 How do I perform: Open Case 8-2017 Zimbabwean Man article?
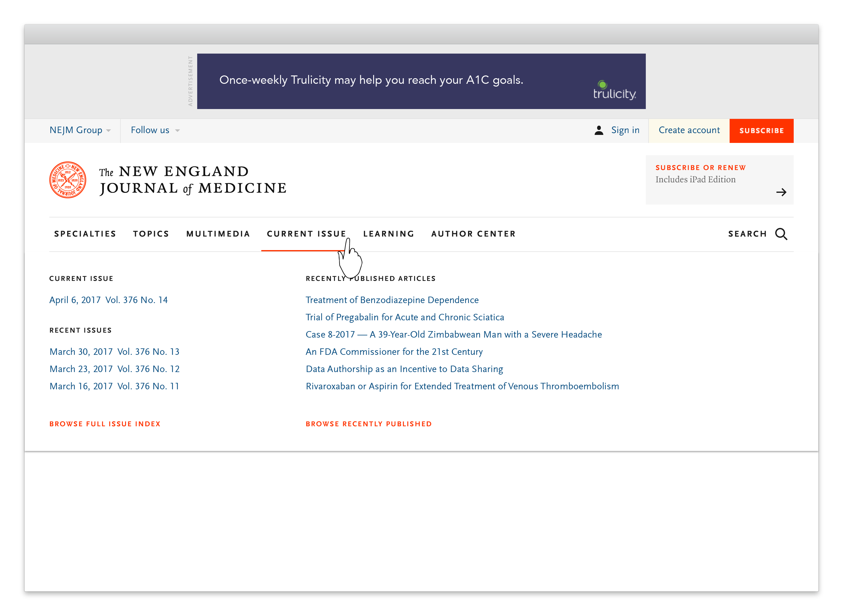(x=454, y=334)
